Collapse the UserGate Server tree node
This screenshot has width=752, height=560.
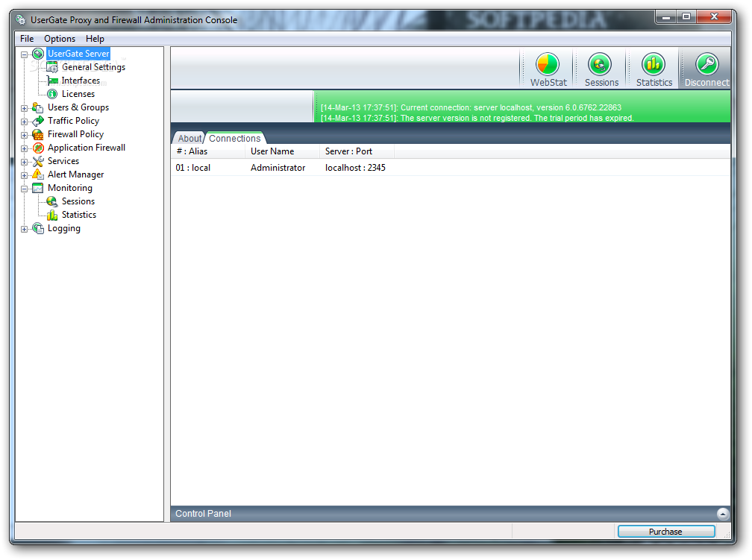(x=24, y=54)
